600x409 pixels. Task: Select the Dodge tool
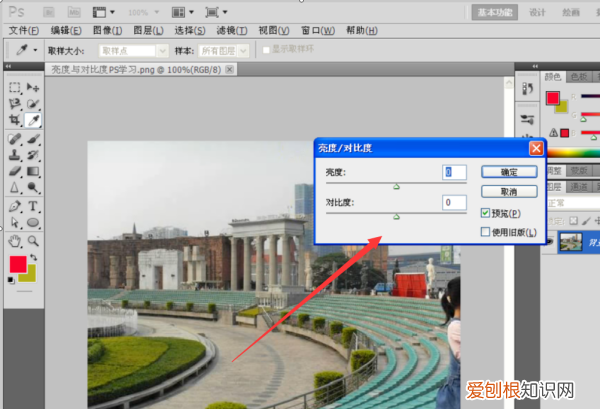click(33, 187)
